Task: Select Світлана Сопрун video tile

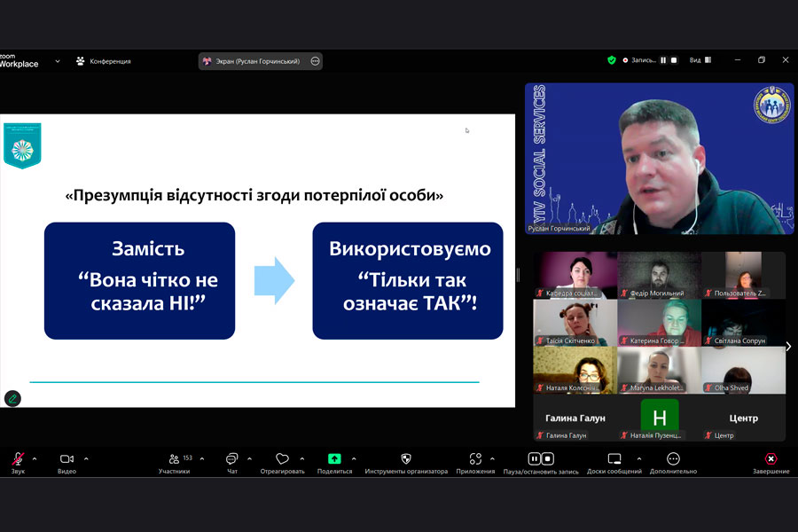Action: pos(743,323)
